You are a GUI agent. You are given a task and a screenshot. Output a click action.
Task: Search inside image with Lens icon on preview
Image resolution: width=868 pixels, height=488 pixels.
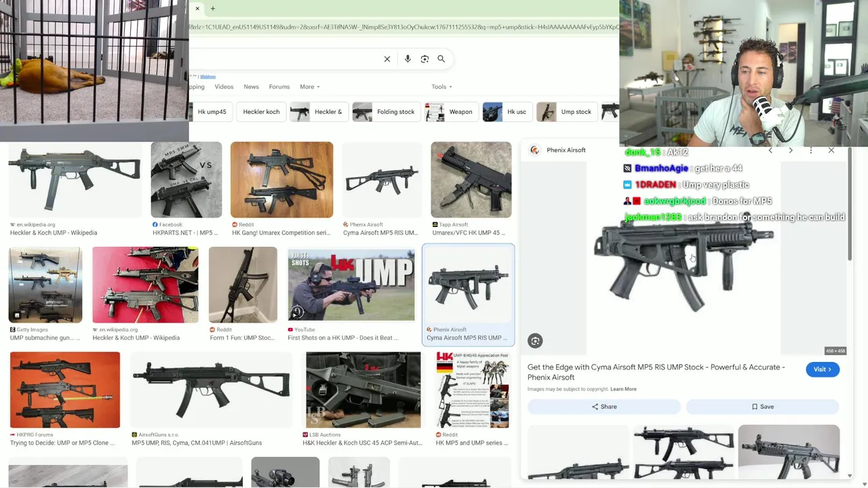(x=535, y=341)
